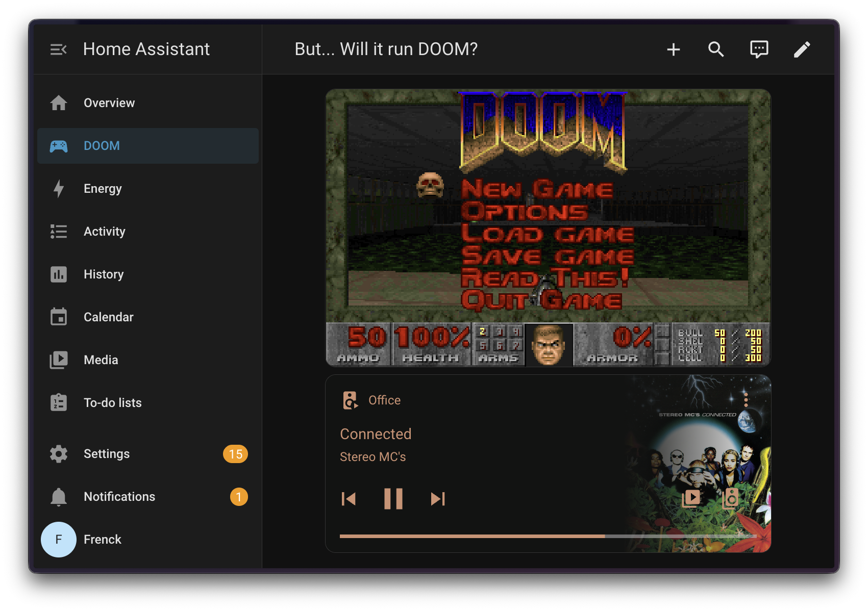Open To-do lists in sidebar
Screen dimensions: 868x611
(148, 403)
